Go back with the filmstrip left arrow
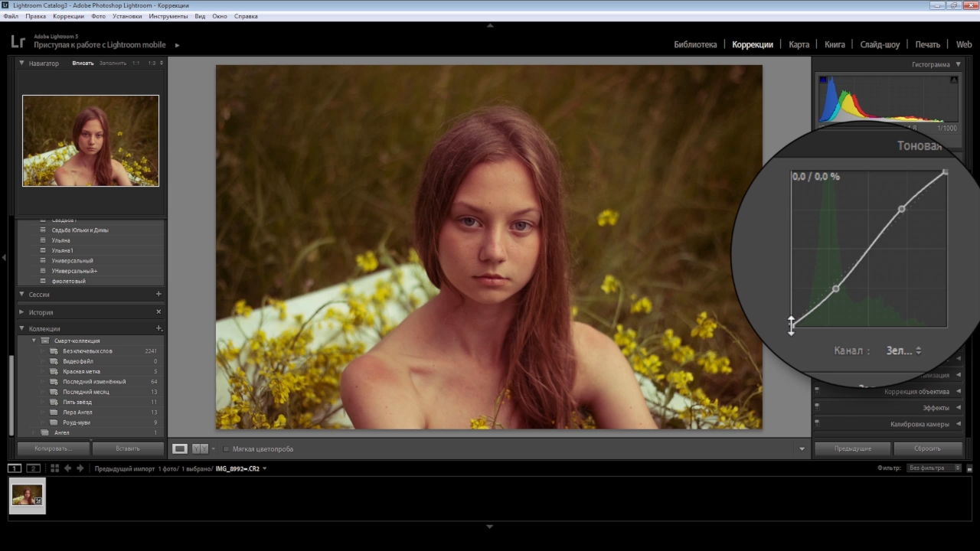Image resolution: width=980 pixels, height=551 pixels. (x=67, y=468)
